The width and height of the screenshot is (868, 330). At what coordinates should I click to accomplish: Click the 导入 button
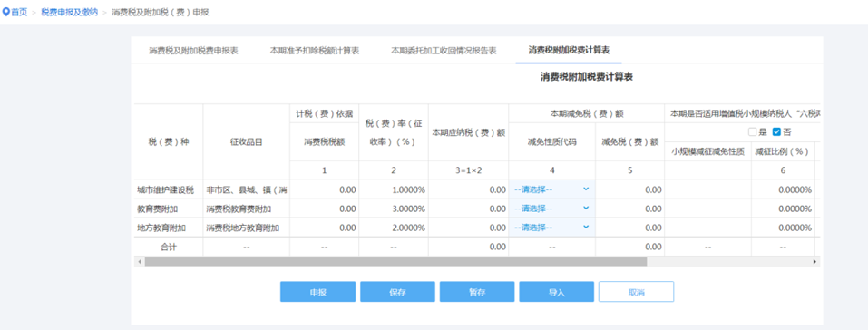point(556,292)
